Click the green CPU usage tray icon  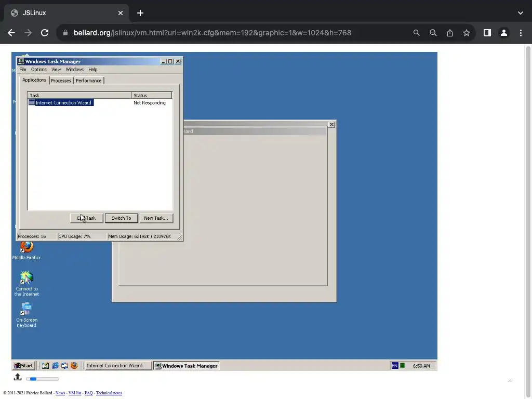pos(403,365)
